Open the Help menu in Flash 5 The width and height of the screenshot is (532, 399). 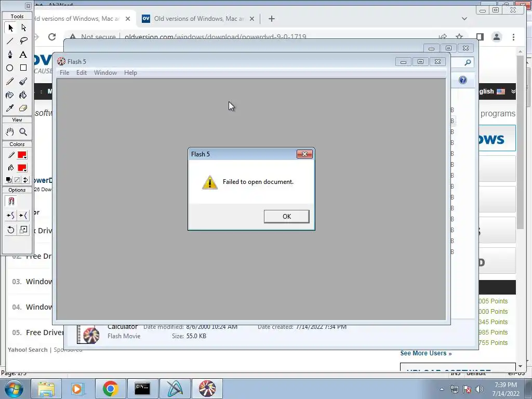point(130,73)
